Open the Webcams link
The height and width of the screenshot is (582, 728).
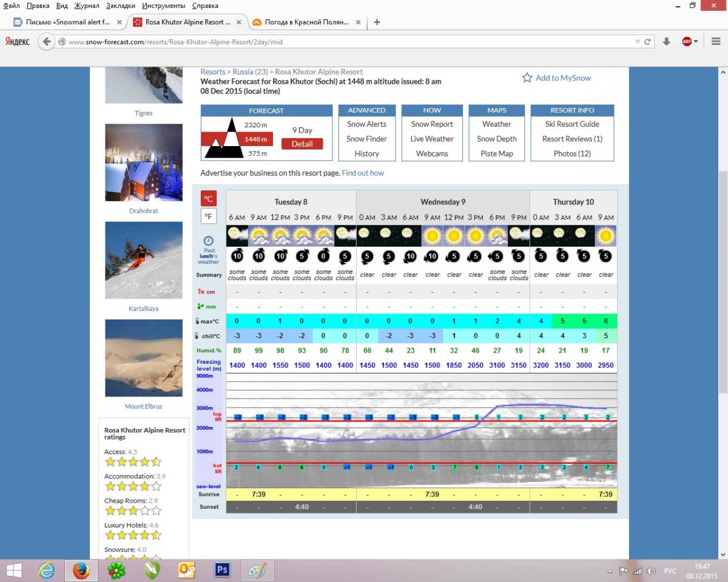pos(432,153)
